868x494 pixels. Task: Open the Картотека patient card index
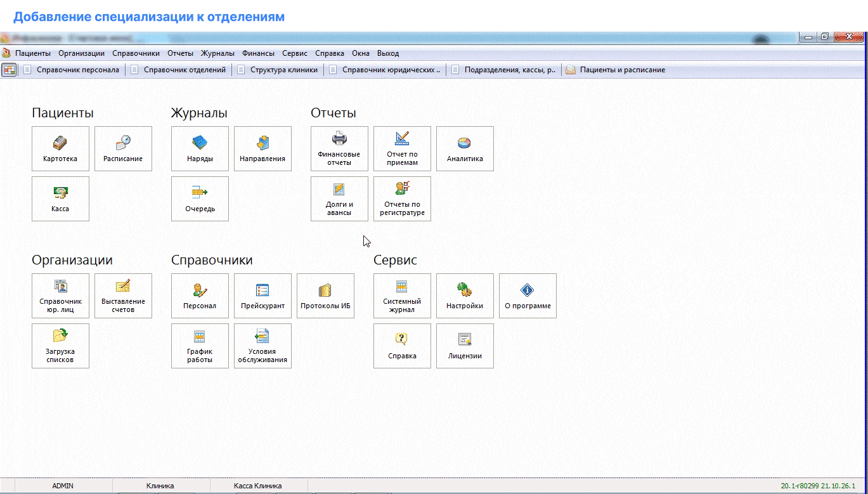60,148
